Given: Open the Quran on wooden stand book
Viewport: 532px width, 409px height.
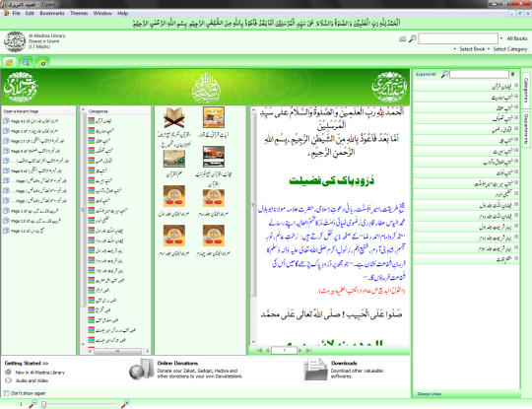Looking at the screenshot, I should click(x=174, y=117).
